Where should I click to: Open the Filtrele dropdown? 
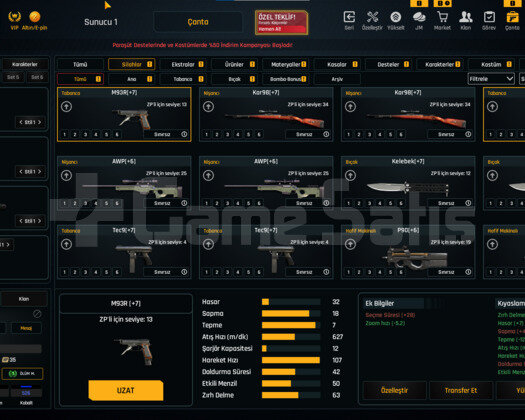(x=491, y=79)
